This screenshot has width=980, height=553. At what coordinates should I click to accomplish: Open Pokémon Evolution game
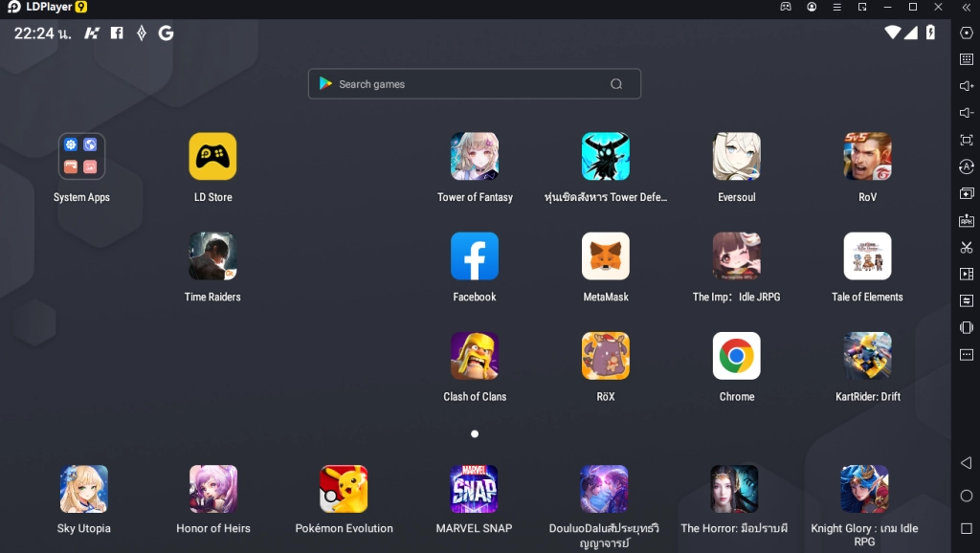point(344,489)
